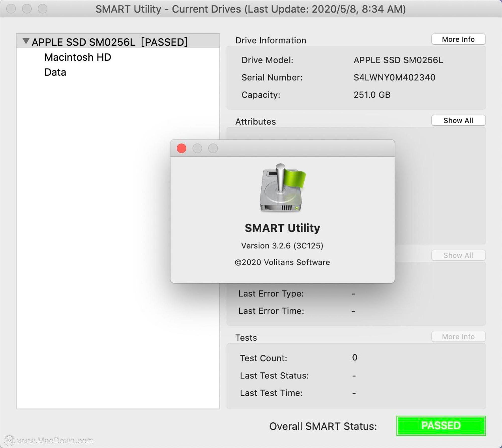Click the Drive Model value APPLE SSD SM0256L
Screen dimensions: 502x448
click(398, 60)
